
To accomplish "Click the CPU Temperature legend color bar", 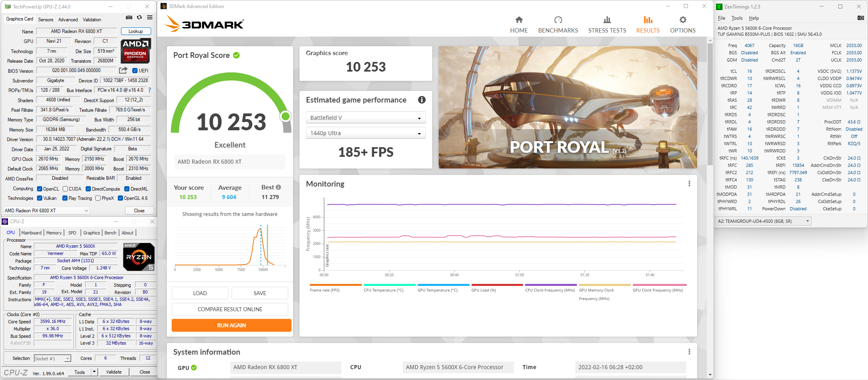I will [x=390, y=285].
